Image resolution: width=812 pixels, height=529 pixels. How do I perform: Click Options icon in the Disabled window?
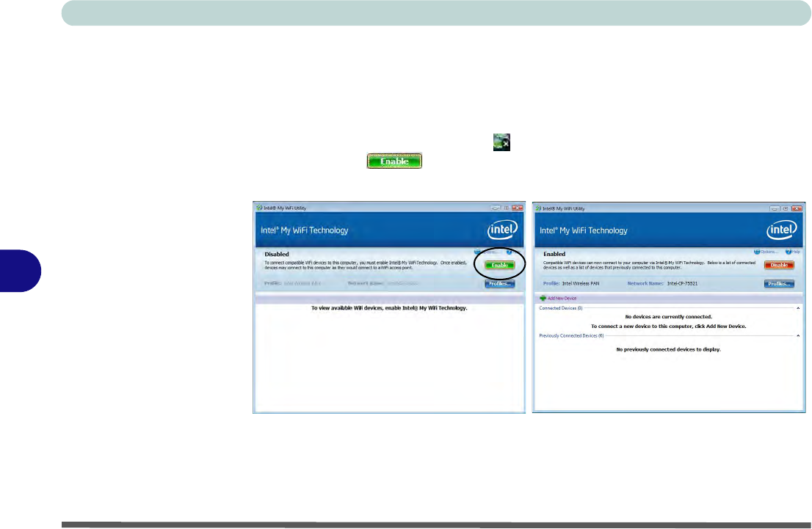(477, 252)
